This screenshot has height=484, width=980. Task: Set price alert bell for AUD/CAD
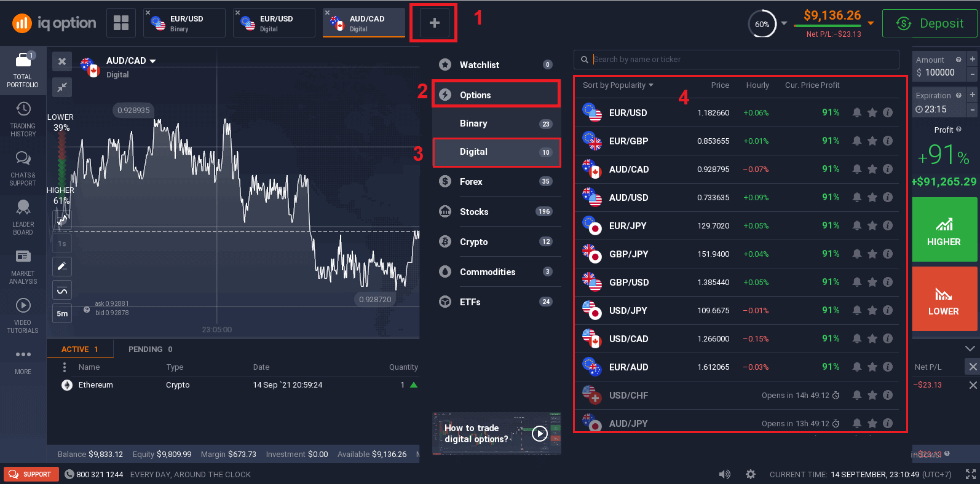(x=856, y=169)
